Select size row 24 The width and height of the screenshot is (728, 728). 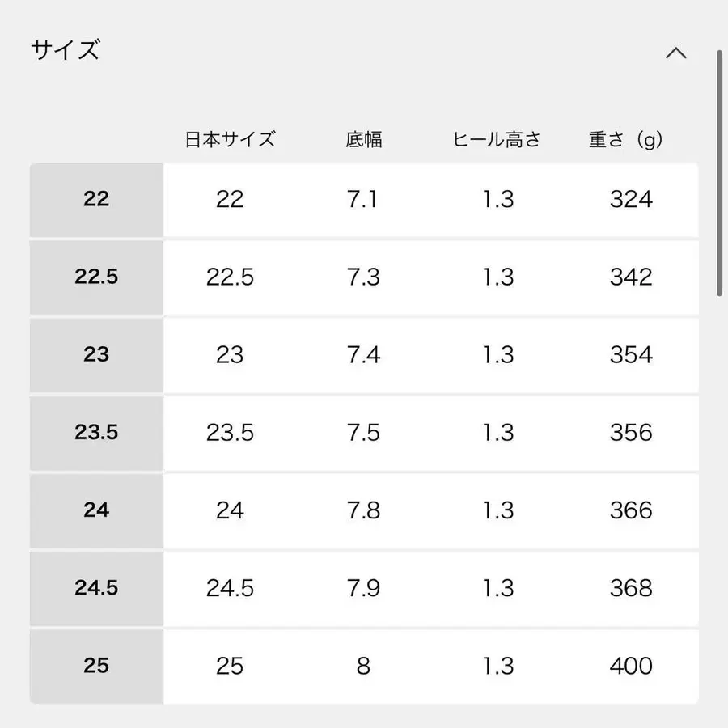tap(96, 510)
